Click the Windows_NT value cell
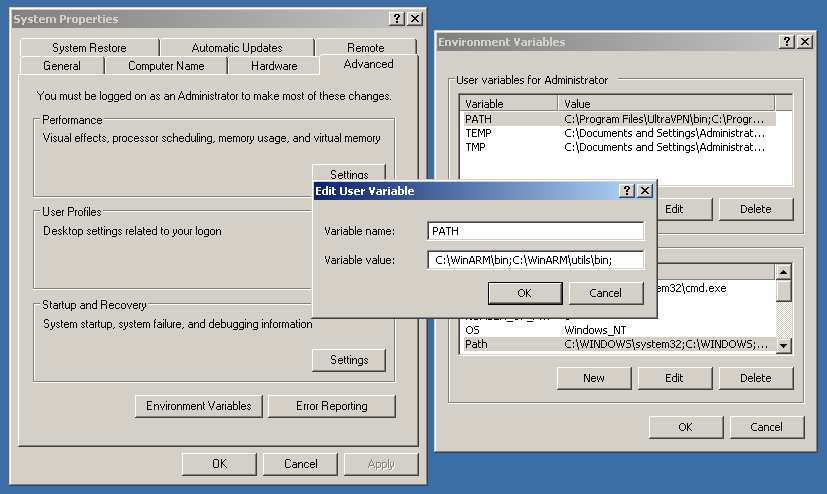This screenshot has width=827, height=494. [x=595, y=330]
